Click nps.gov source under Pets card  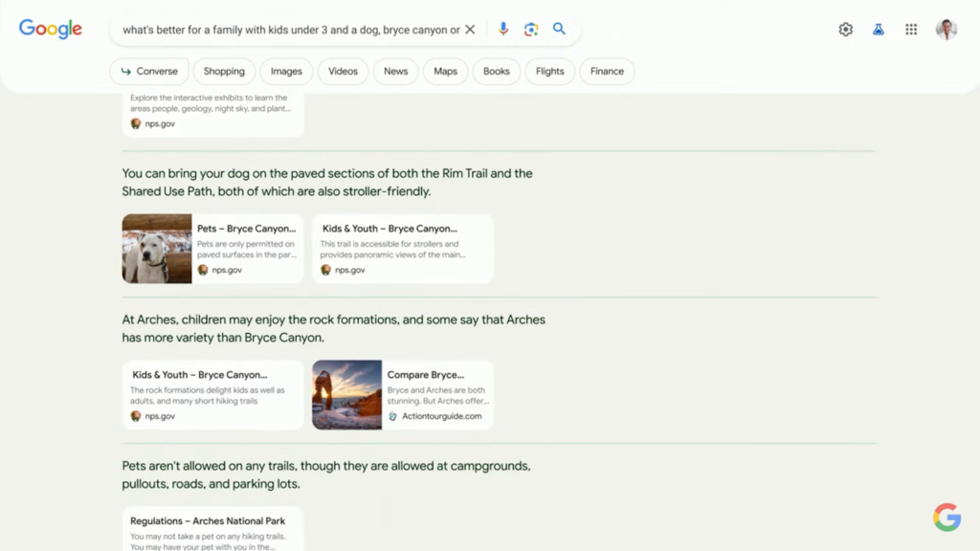pos(227,270)
